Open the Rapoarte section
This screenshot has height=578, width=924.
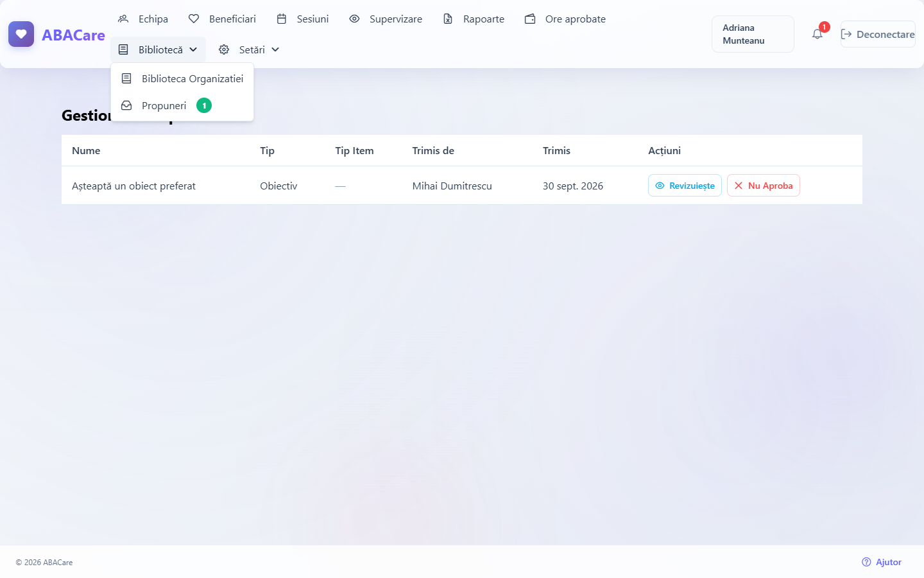pos(474,19)
